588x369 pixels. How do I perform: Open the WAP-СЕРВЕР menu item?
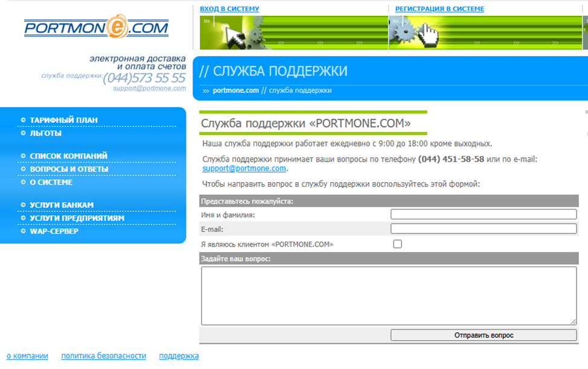click(x=54, y=231)
